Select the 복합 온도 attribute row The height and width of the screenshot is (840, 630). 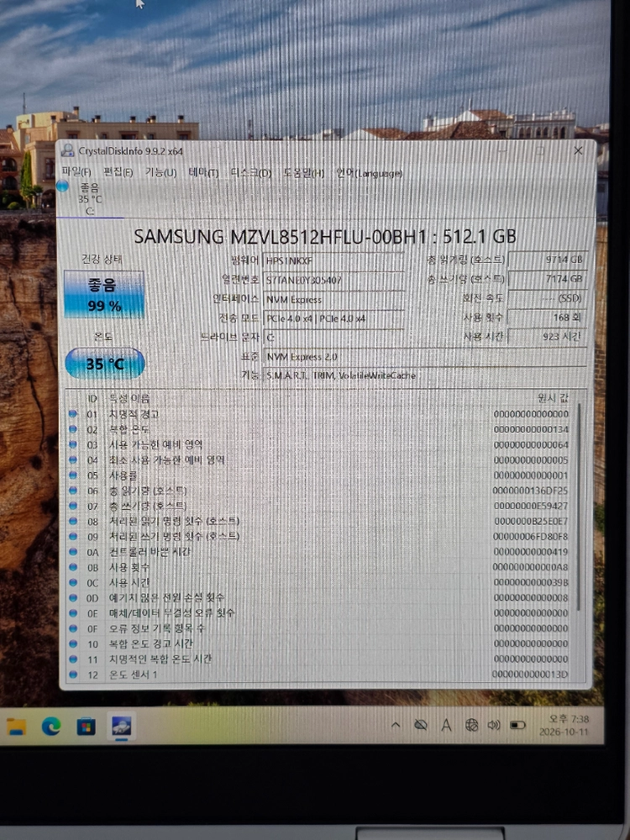coord(319,429)
